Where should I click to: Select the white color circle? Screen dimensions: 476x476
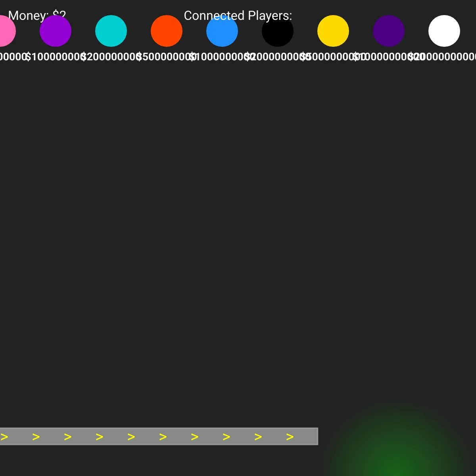coord(444,31)
